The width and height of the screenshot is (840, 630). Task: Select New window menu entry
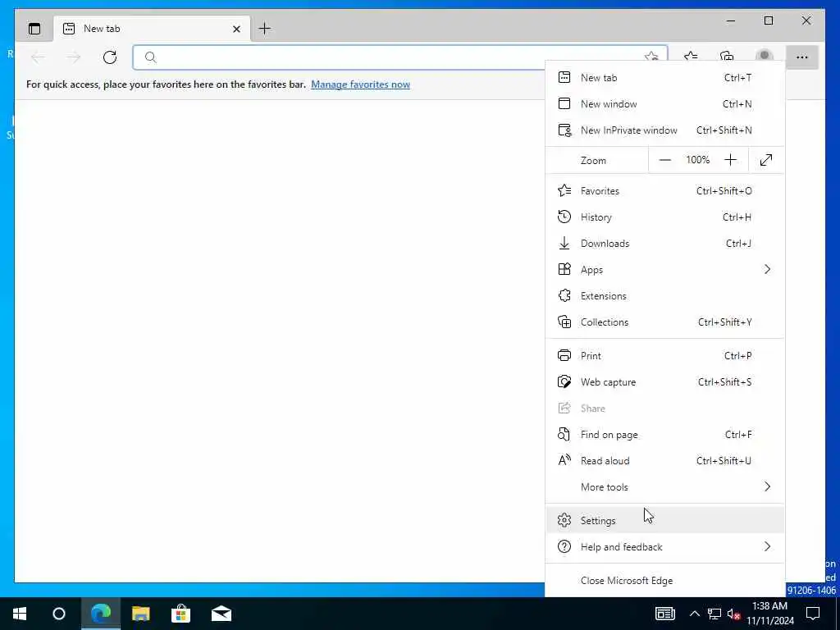[x=664, y=104]
